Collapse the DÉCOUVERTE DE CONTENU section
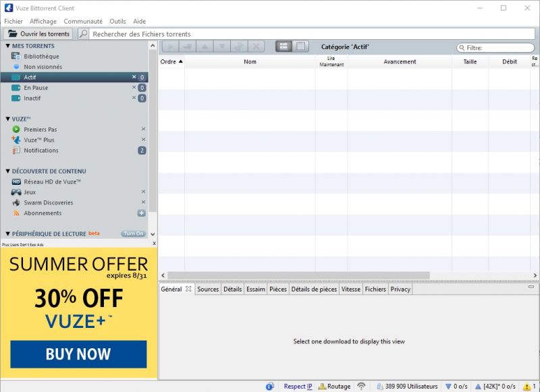Image resolution: width=540 pixels, height=392 pixels. pyautogui.click(x=7, y=171)
